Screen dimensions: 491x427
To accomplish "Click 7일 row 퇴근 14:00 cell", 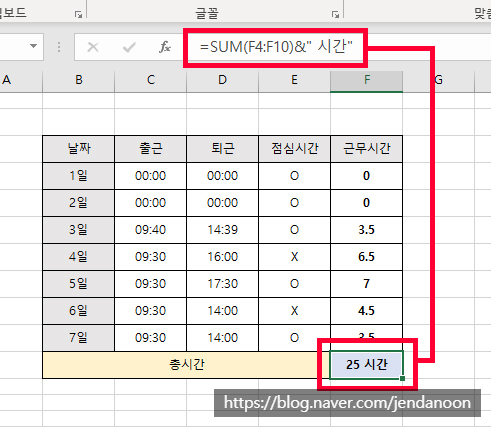I will coord(223,338).
